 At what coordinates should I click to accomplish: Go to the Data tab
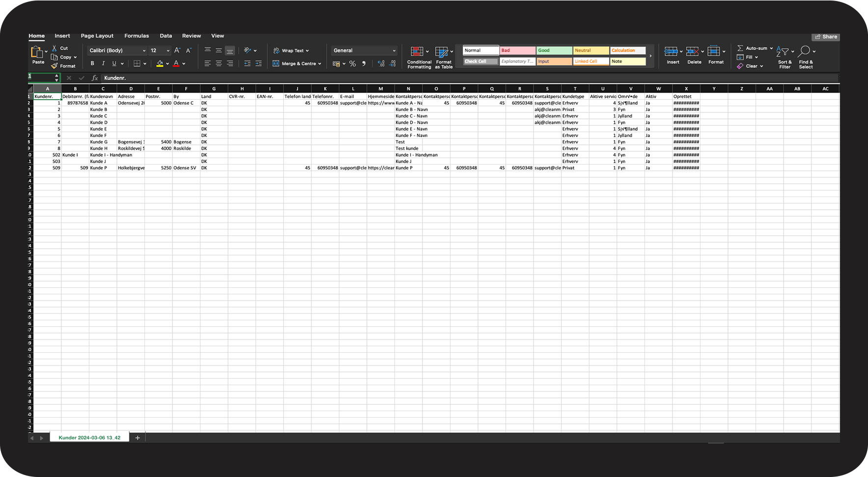click(166, 36)
